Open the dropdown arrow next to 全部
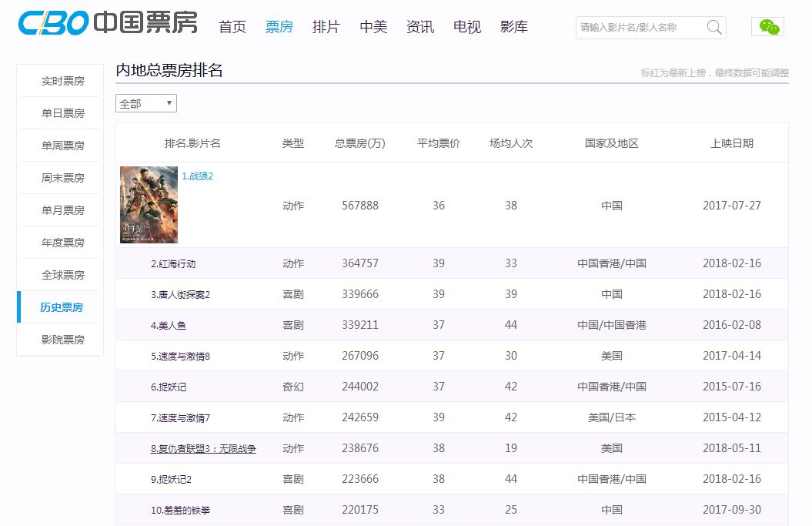Screen dimensions: 812x526 [168, 102]
